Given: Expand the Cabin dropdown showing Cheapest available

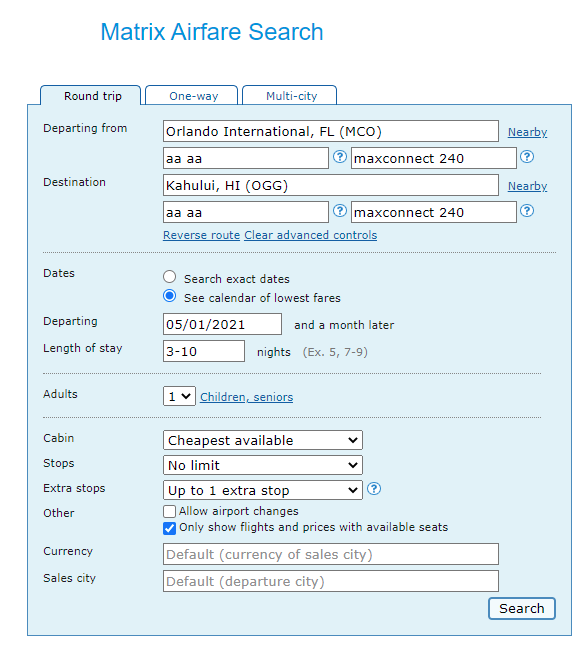Looking at the screenshot, I should [262, 440].
